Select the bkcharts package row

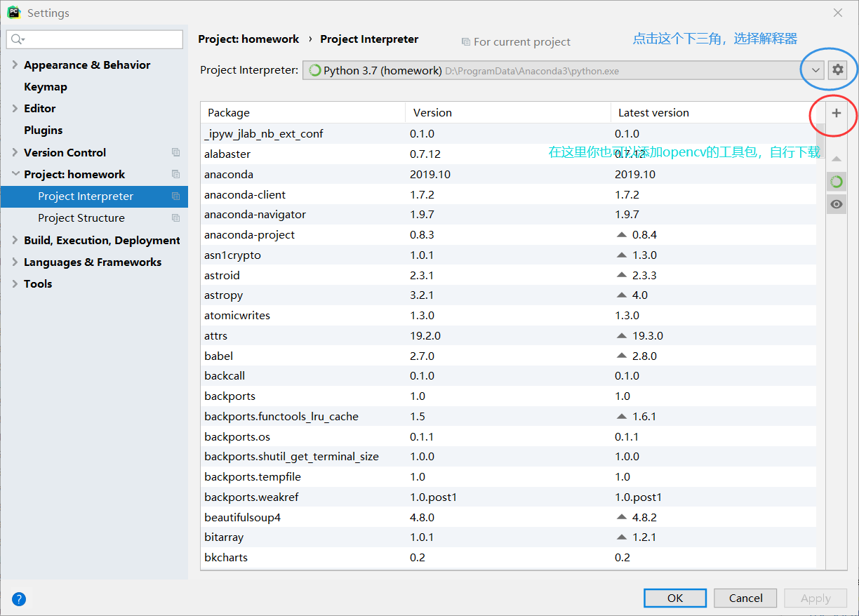pos(508,557)
